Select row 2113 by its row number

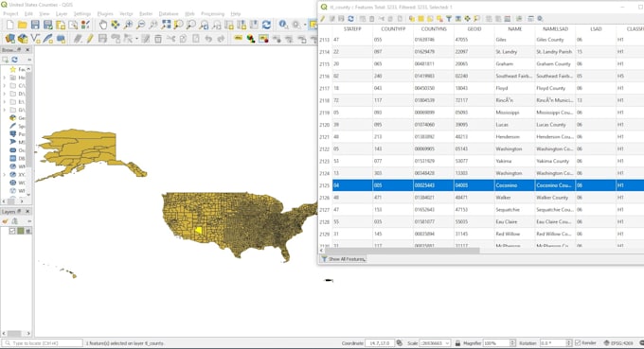[x=325, y=40]
